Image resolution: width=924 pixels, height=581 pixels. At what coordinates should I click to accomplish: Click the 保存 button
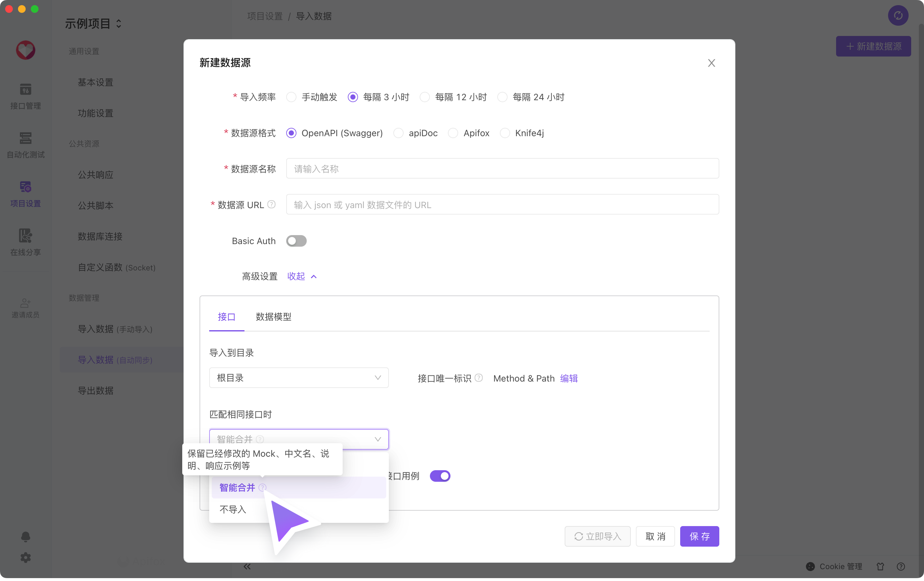[x=699, y=536]
